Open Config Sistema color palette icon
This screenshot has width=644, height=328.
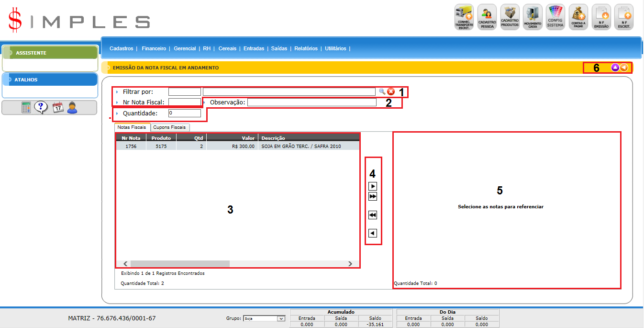tap(555, 17)
